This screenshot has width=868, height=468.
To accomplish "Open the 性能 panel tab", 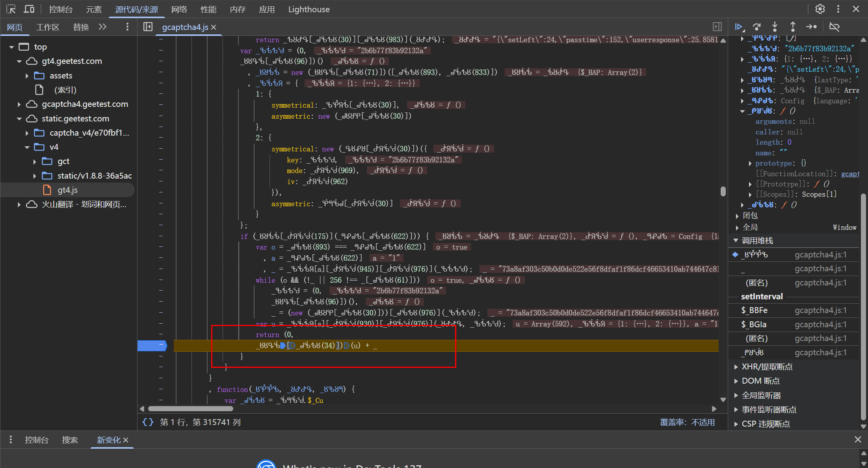I will (208, 9).
